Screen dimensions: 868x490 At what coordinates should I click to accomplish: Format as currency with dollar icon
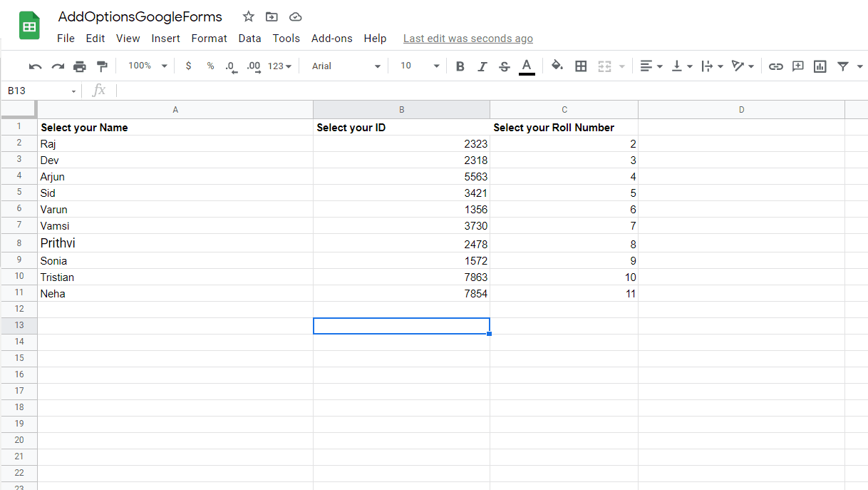click(x=188, y=66)
